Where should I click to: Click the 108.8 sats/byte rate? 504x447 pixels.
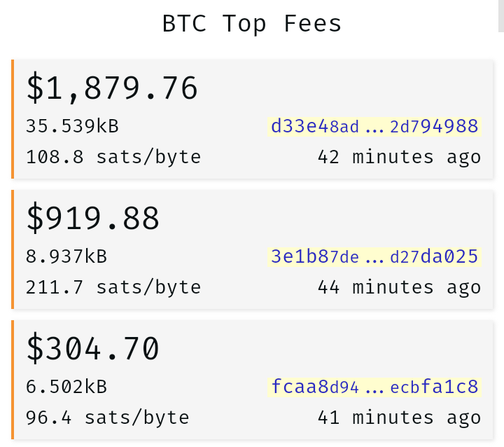pyautogui.click(x=113, y=158)
